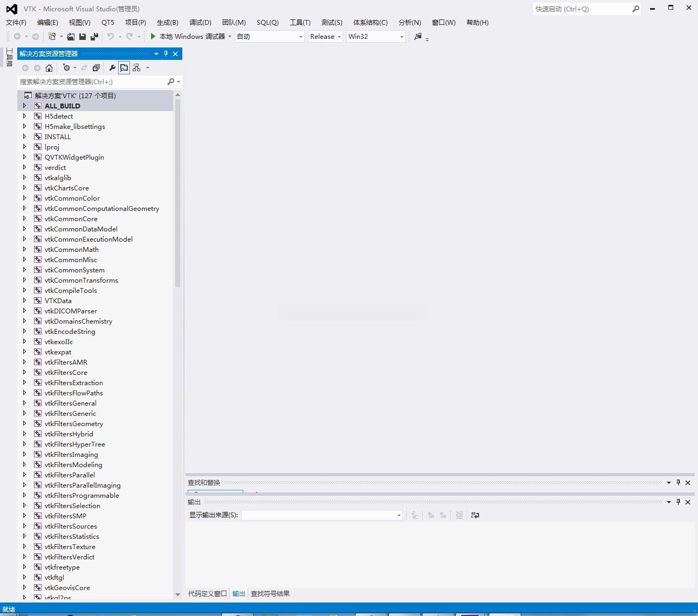Expand the vtkCommonCore project node
The image size is (698, 616).
coord(24,218)
